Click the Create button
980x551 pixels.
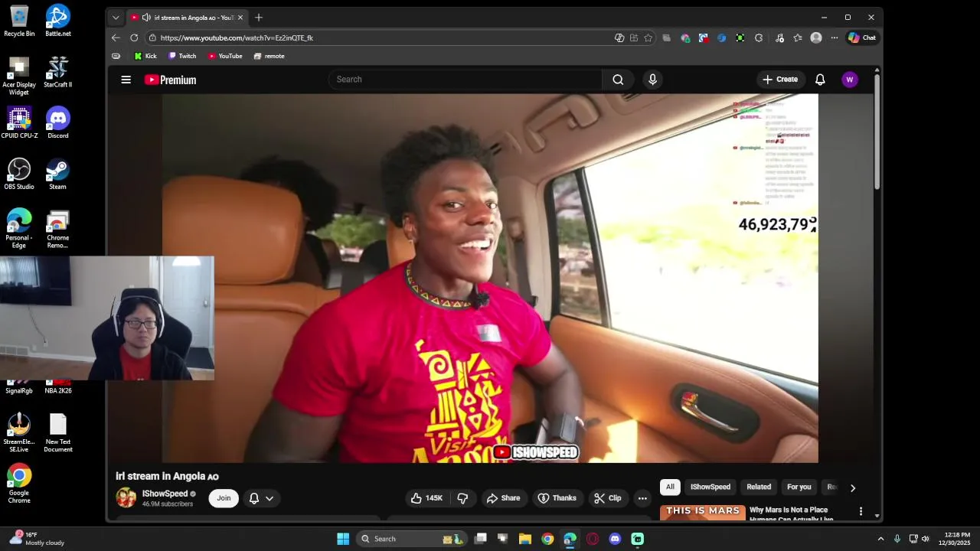click(x=780, y=80)
